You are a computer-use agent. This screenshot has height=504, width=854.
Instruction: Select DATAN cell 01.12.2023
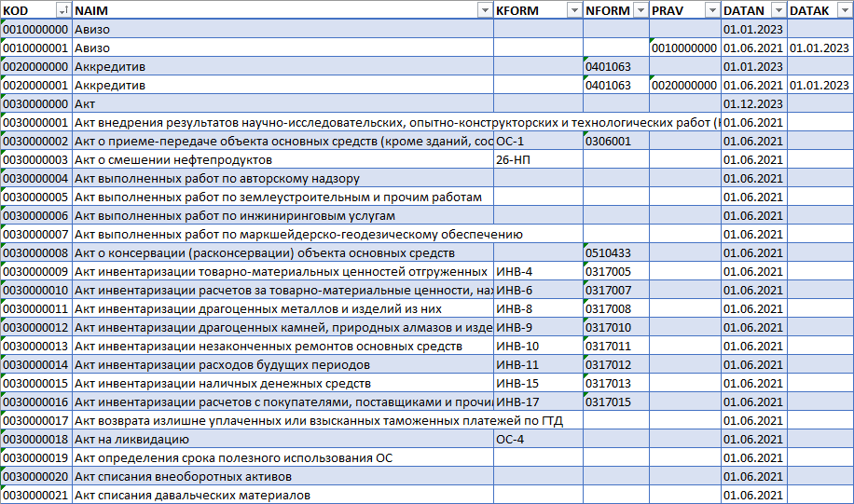pyautogui.click(x=754, y=104)
